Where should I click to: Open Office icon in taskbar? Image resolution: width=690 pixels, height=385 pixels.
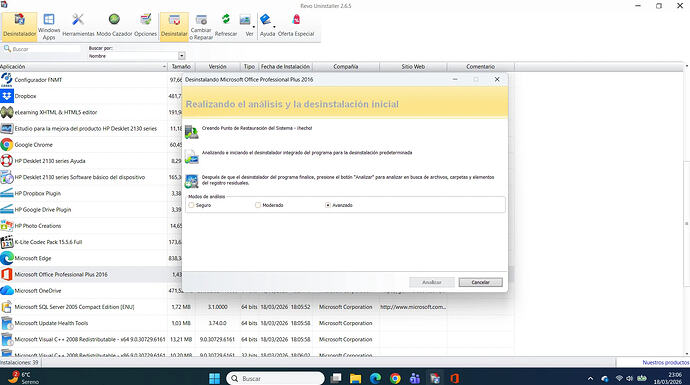(455, 378)
